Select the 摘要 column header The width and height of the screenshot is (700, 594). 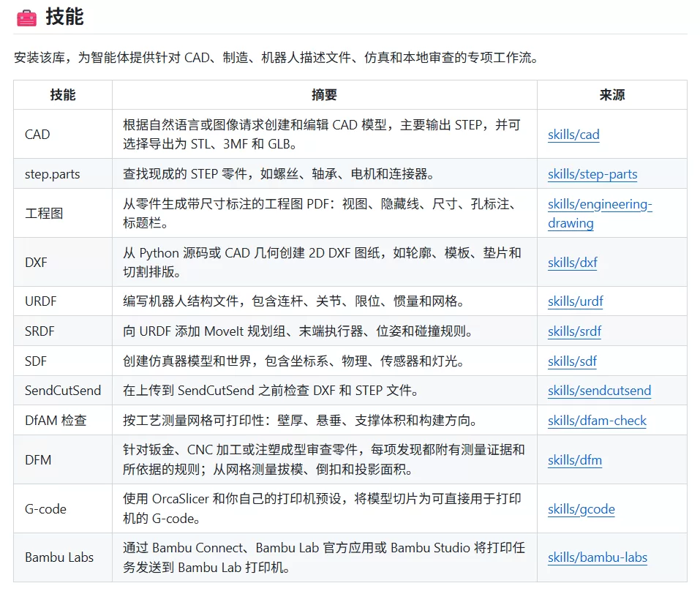(x=325, y=94)
